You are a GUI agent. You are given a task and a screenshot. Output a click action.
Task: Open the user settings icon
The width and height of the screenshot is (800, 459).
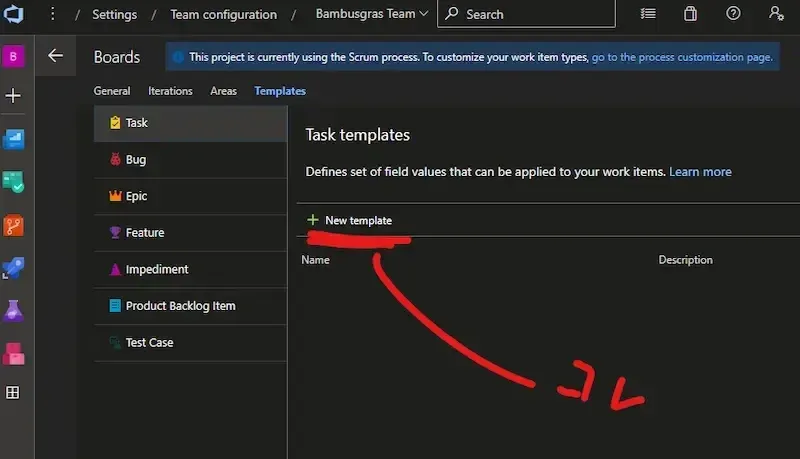[x=776, y=14]
